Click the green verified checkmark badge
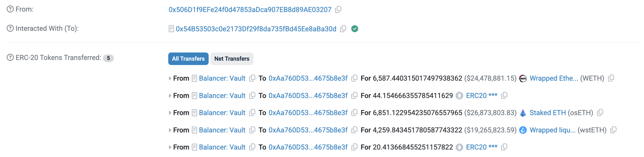The height and width of the screenshot is (157, 644). (x=354, y=29)
